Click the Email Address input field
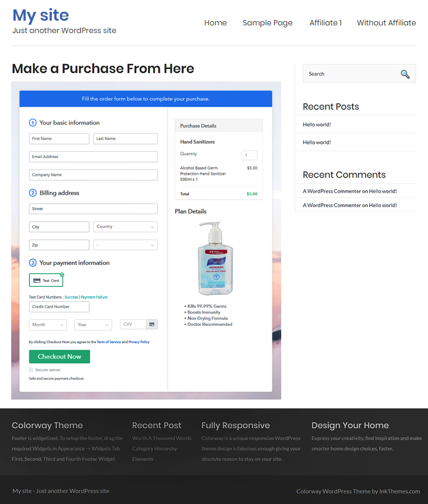 coord(93,157)
